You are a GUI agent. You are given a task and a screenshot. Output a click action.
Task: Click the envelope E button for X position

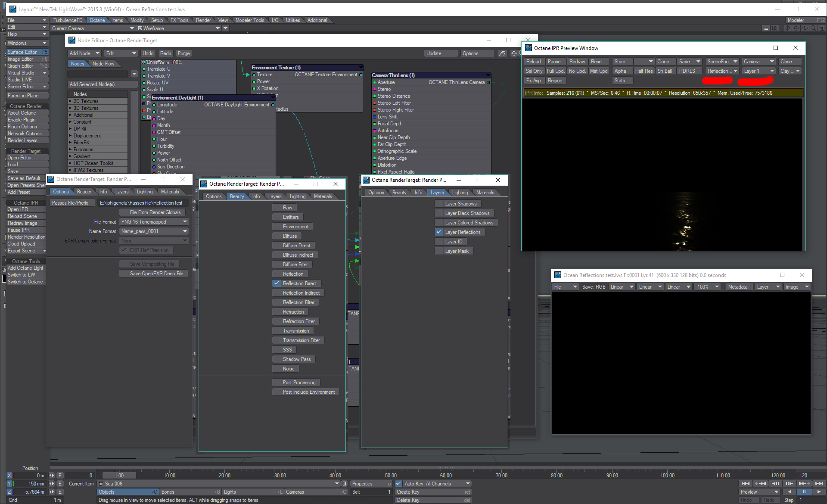pos(60,476)
